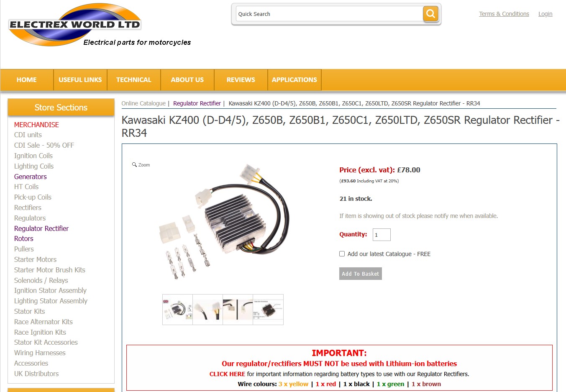Click the Electrex World Ltd logo
The height and width of the screenshot is (392, 566).
(74, 25)
